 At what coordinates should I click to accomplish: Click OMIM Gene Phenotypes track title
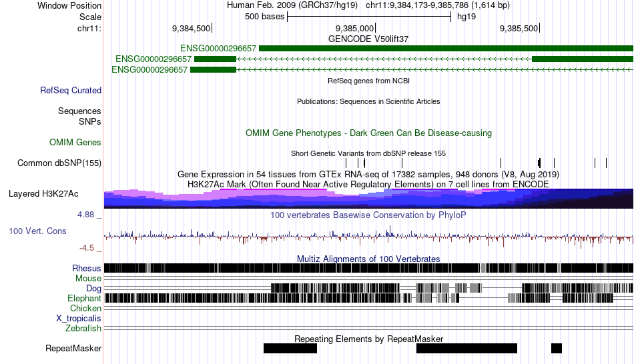(x=368, y=133)
